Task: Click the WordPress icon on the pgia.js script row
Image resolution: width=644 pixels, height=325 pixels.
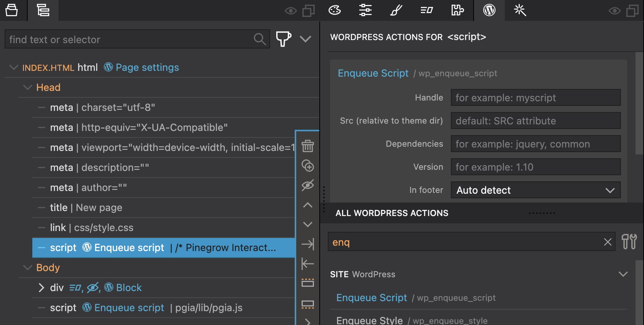Action: click(x=87, y=307)
